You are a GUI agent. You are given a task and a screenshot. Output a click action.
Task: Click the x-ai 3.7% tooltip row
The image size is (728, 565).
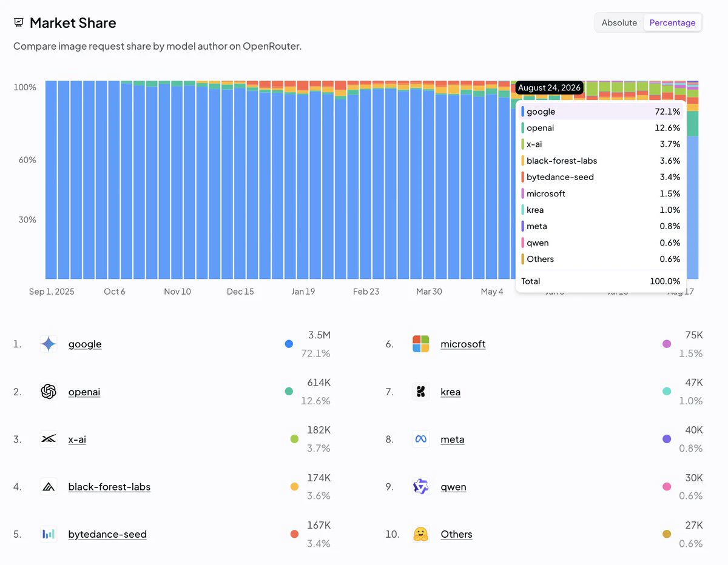point(601,144)
